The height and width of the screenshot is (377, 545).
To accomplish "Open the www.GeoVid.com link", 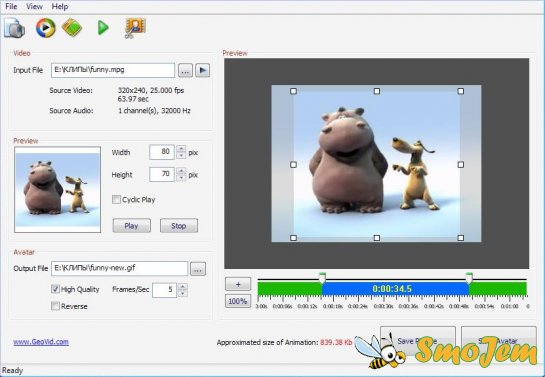I will 41,342.
